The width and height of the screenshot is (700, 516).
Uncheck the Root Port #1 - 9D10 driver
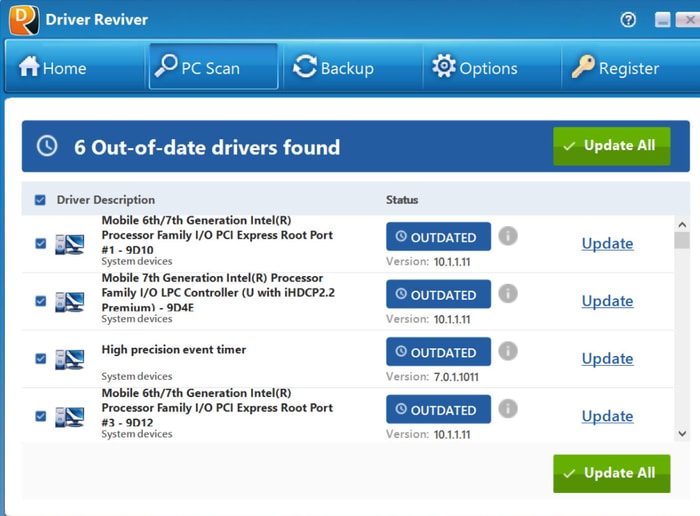pos(41,243)
